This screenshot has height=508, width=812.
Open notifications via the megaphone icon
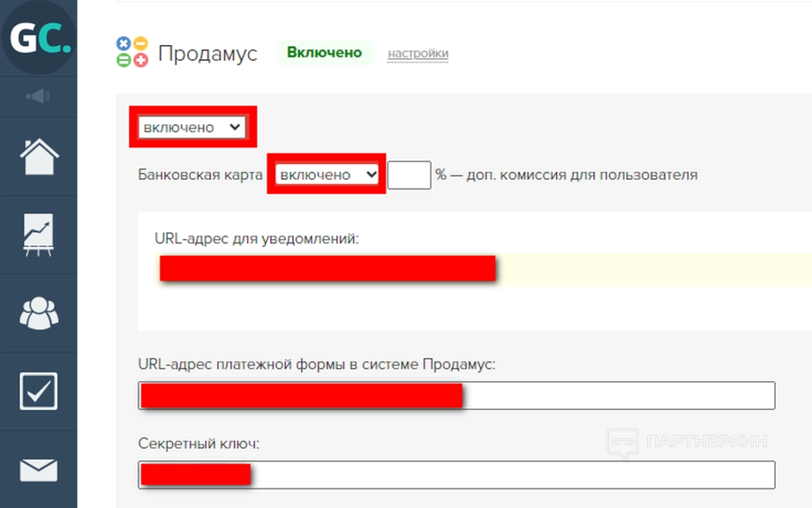38,96
